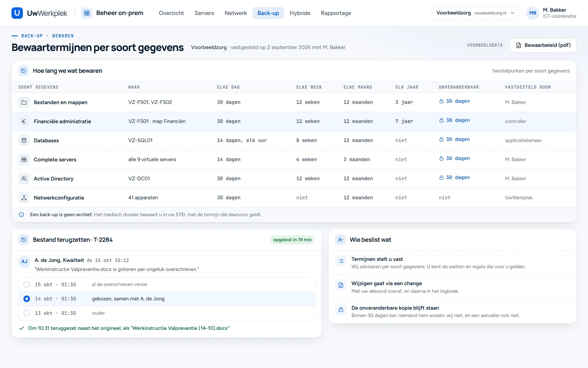
Task: Click the info icon beside back-up archief note
Action: 21,215
